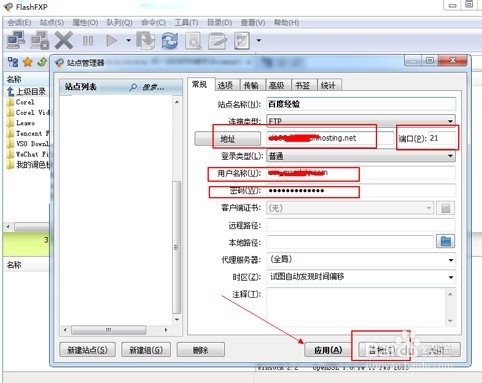Open the 帮助(H) menu
The height and width of the screenshot is (383, 482).
tap(286, 23)
